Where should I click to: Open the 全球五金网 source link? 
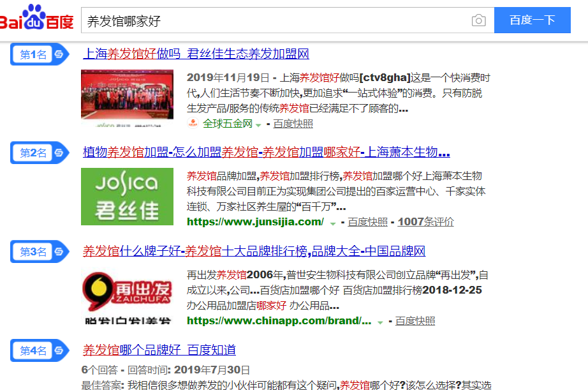pyautogui.click(x=227, y=123)
